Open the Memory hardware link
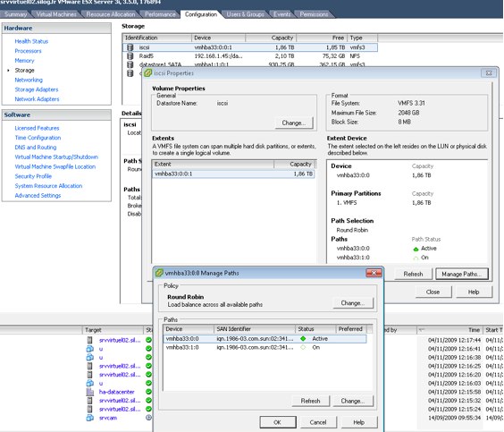Screen dimensions: 504x432 coord(24,61)
